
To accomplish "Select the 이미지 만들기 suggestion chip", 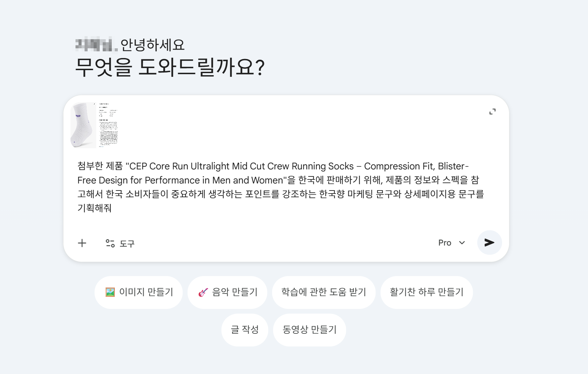I will 138,292.
